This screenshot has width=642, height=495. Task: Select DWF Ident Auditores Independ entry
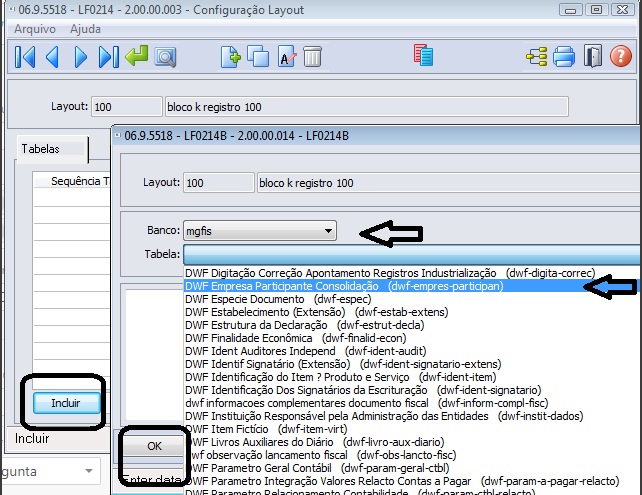[x=411, y=351]
